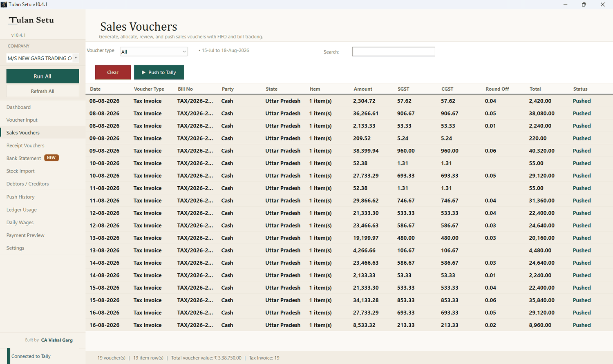The image size is (613, 364).
Task: Click the CA Vishal Garg credit
Action: (57, 340)
